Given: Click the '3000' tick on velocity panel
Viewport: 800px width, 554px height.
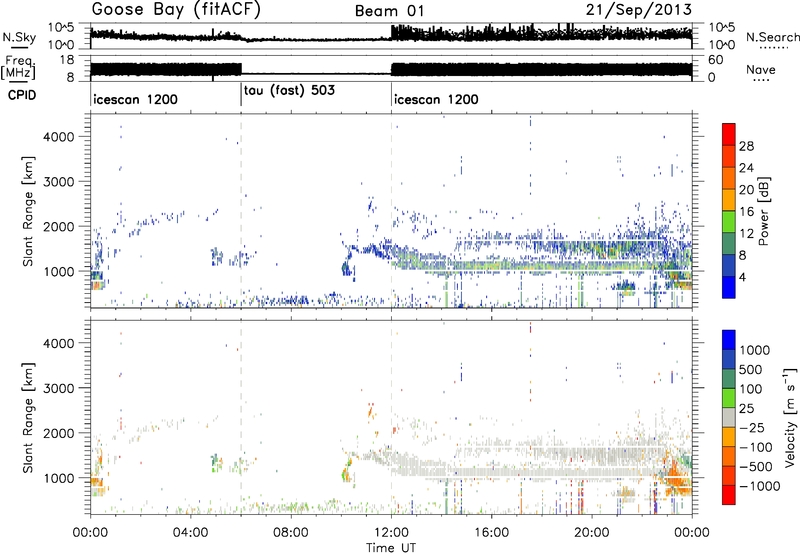Looking at the screenshot, I should (x=58, y=388).
